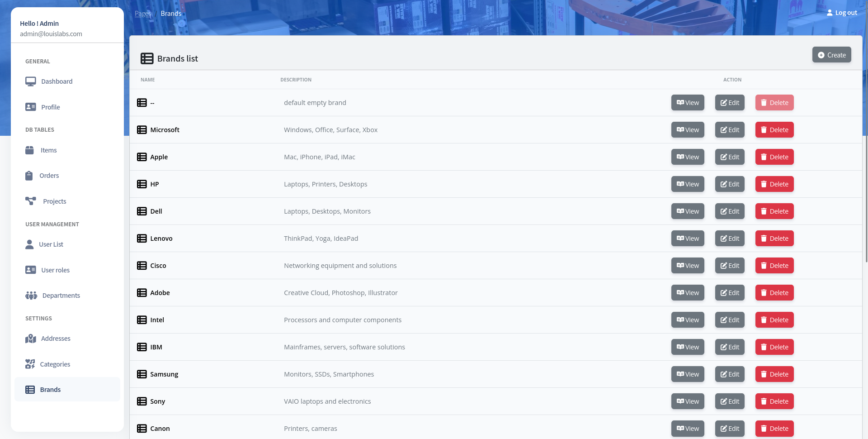This screenshot has height=439, width=868.
Task: Click the 'ThinkPad, Yoga, IdeaPad' description text
Action: [321, 239]
